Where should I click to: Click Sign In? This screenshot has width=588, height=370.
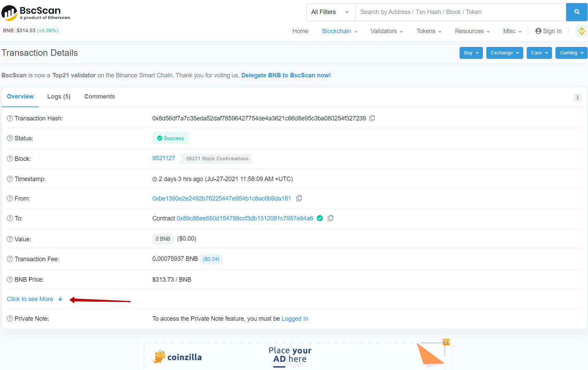coord(548,31)
